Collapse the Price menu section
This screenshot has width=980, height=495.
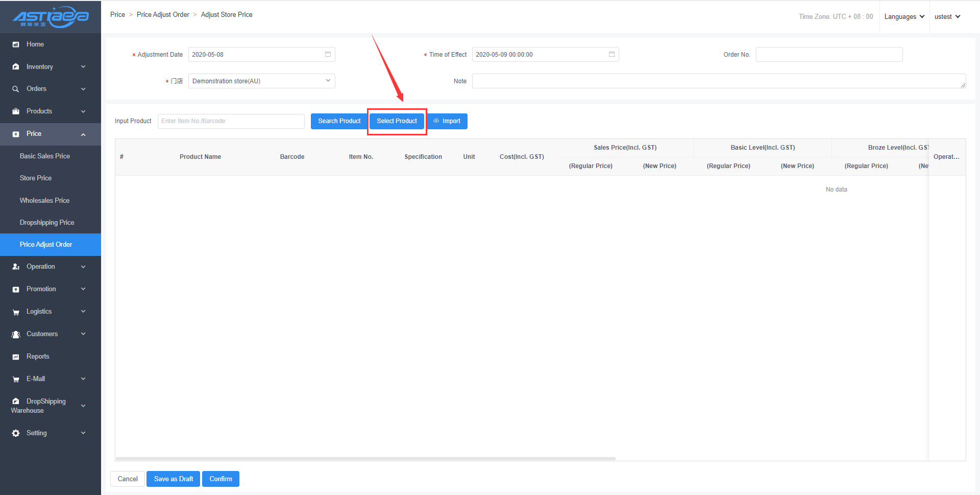pyautogui.click(x=50, y=134)
